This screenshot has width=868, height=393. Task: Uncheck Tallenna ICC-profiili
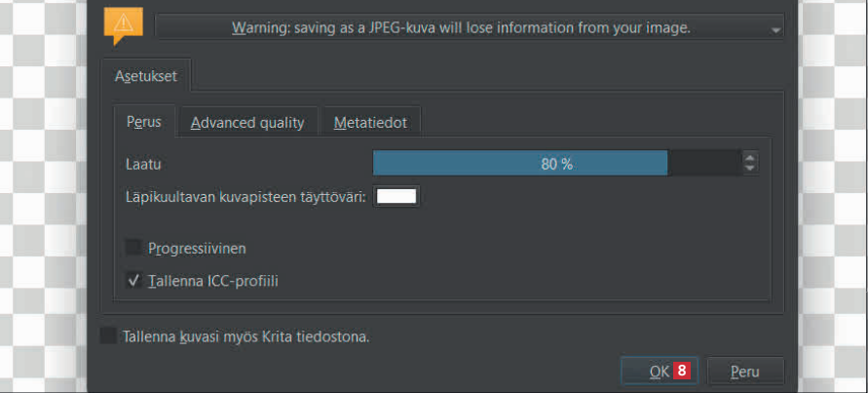click(134, 280)
